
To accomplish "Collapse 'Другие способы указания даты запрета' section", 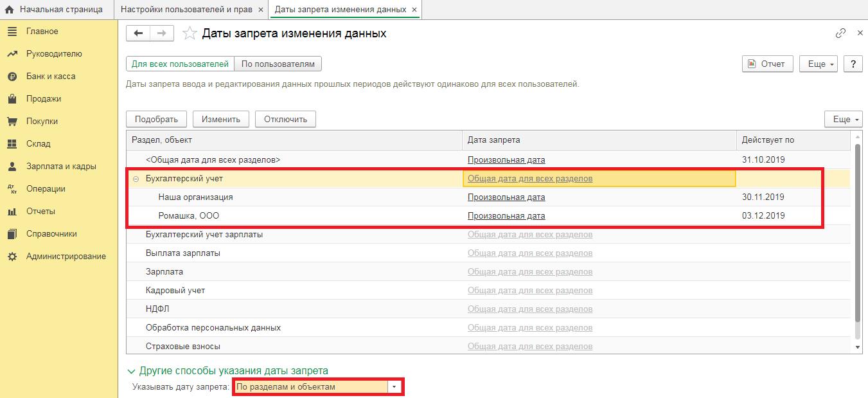I will point(132,371).
